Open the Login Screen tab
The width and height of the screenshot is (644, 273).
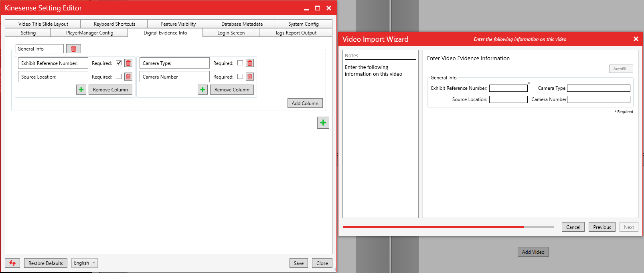(x=231, y=33)
